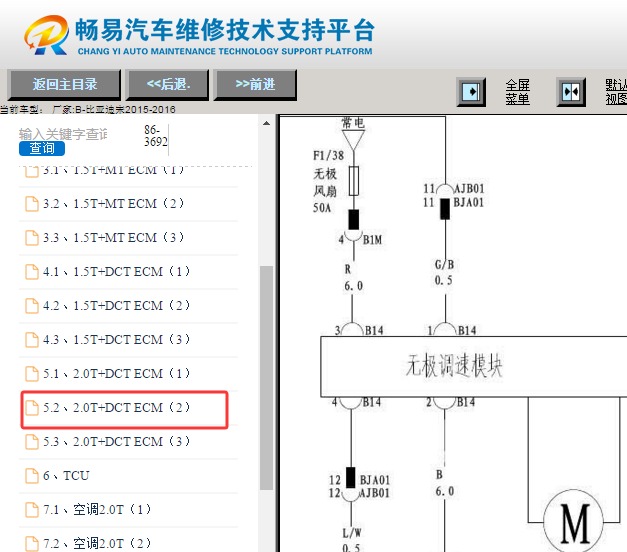
Task: Click the B1M connector label
Action: pyautogui.click(x=372, y=240)
